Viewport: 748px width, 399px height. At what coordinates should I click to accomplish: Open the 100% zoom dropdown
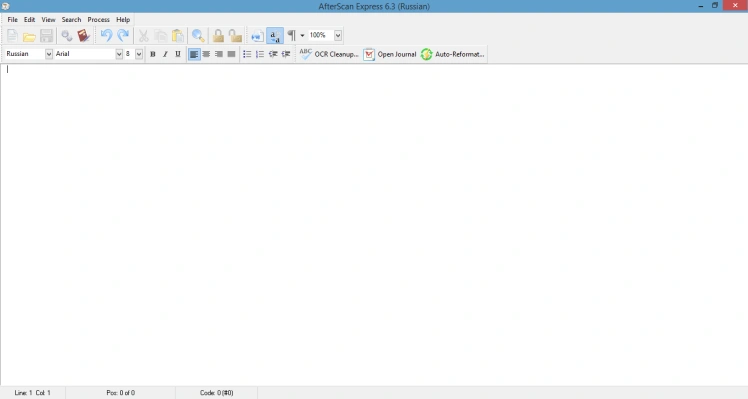click(338, 35)
